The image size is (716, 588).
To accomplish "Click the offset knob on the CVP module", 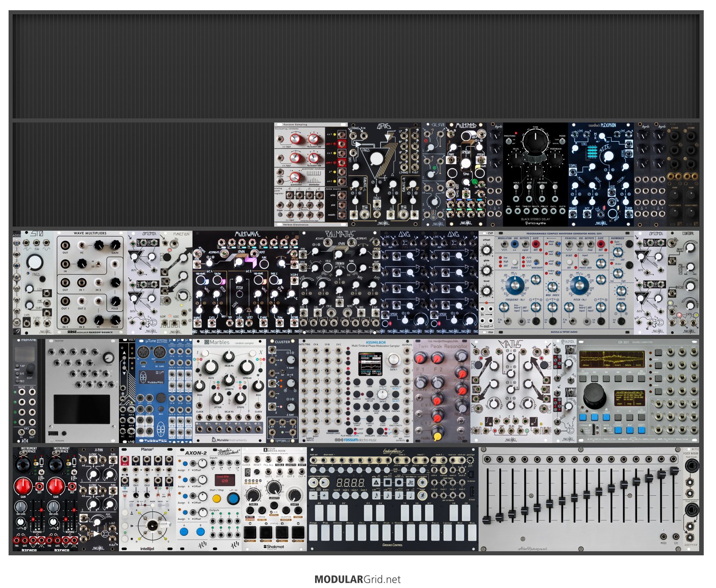I will (x=486, y=249).
